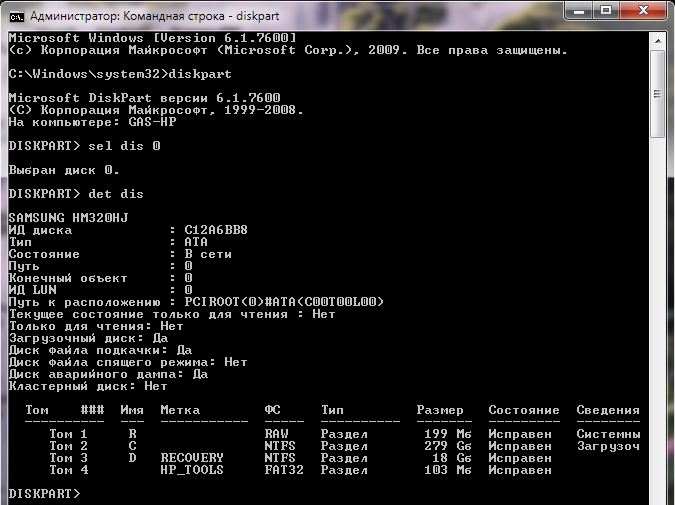675x505 pixels.
Task: Click the 'Кластерный диск: Нет' line
Action: (x=88, y=386)
